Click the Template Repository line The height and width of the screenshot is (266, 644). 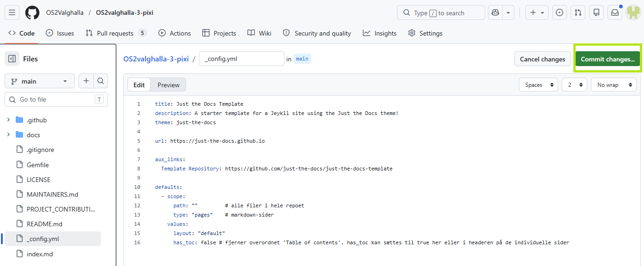click(x=277, y=169)
